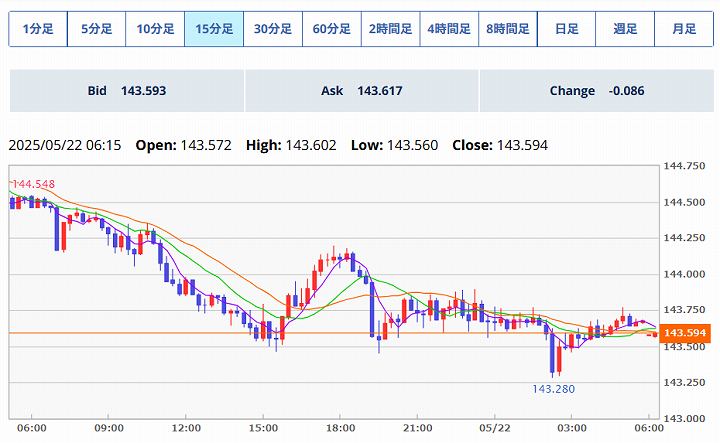This screenshot has width=720, height=443.
Task: Change timeframe to 4時間足
Action: click(449, 29)
